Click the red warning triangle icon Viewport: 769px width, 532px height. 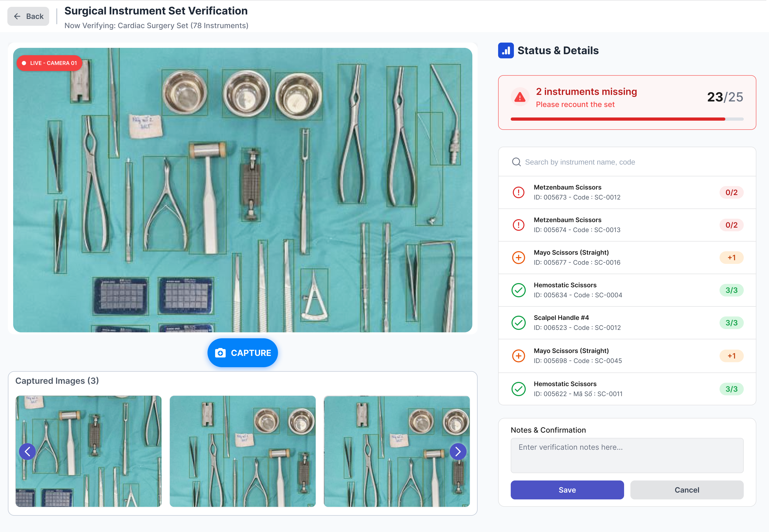tap(520, 97)
